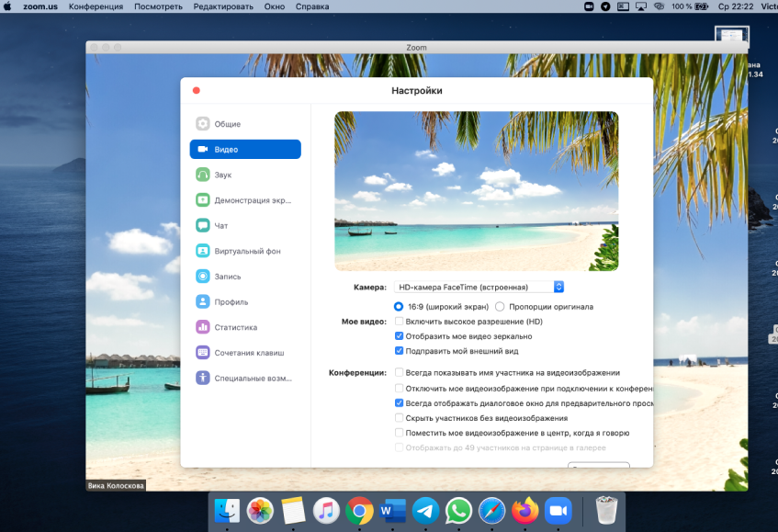Image resolution: width=778 pixels, height=532 pixels.
Task: Open Google Chrome from the Dock
Action: tap(359, 510)
